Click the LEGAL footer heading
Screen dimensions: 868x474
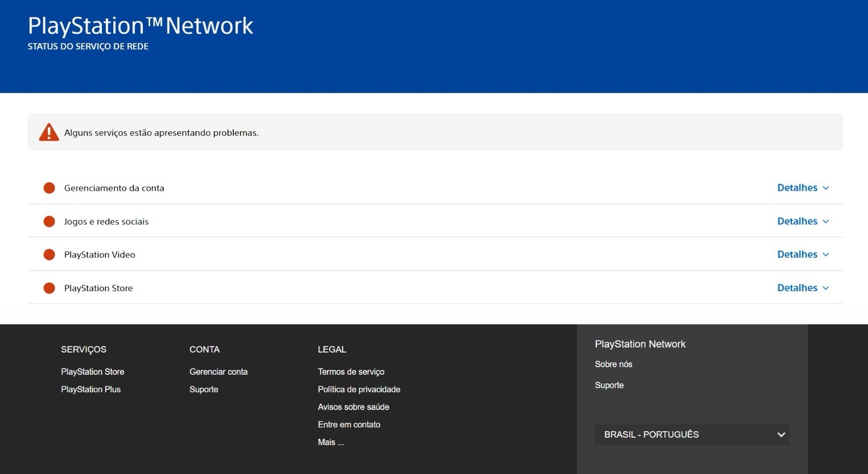[x=332, y=349]
